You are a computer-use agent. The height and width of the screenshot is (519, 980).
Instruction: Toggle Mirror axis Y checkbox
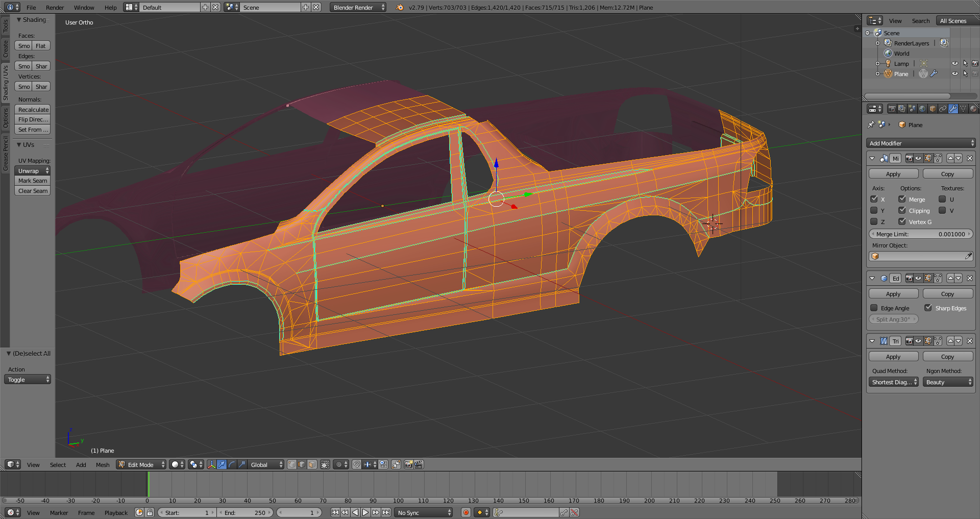(874, 210)
